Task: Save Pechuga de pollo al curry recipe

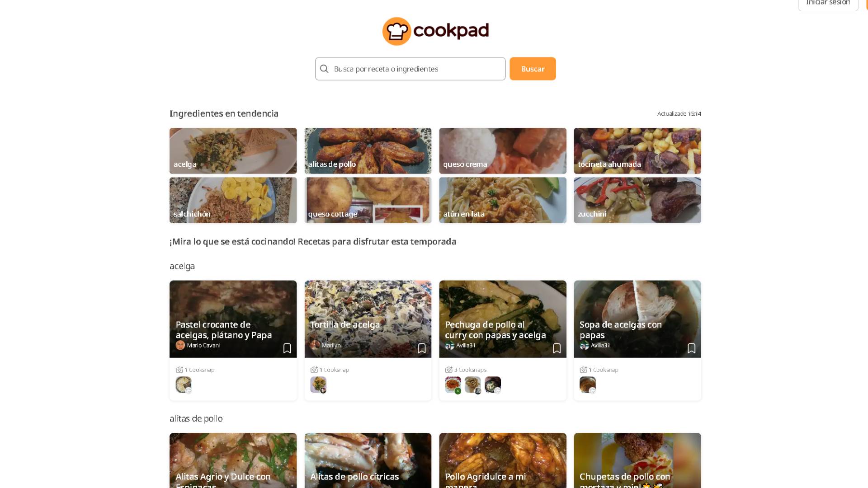Action: (x=557, y=348)
